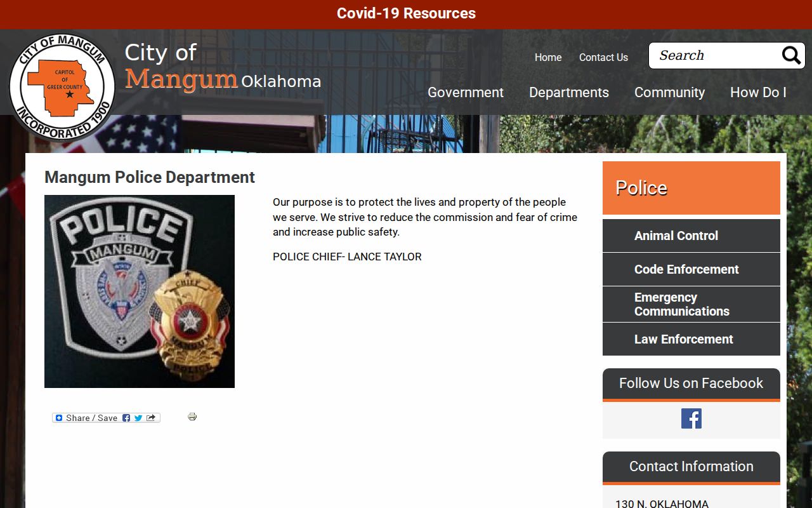
Task: Select Animal Control in the Police sidebar
Action: [x=691, y=236]
